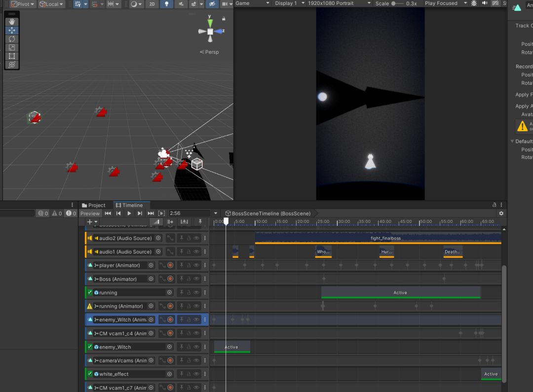
Task: Switch to the Project tab
Action: pyautogui.click(x=94, y=205)
